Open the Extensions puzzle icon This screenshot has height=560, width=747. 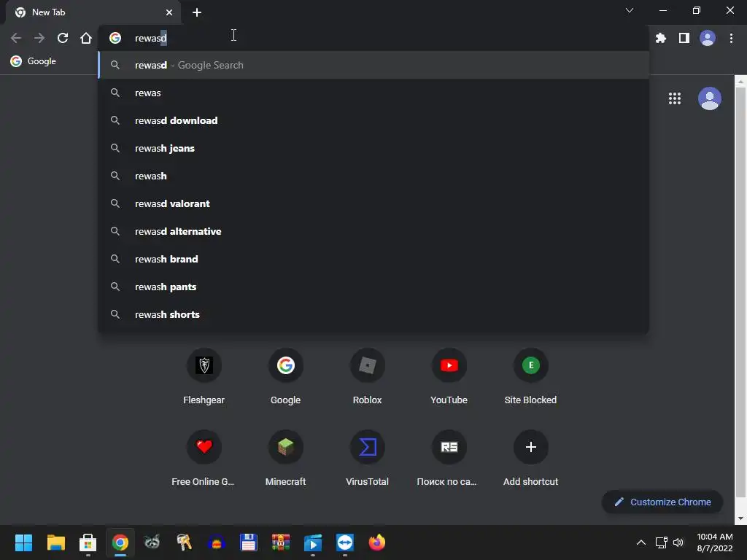(x=661, y=38)
